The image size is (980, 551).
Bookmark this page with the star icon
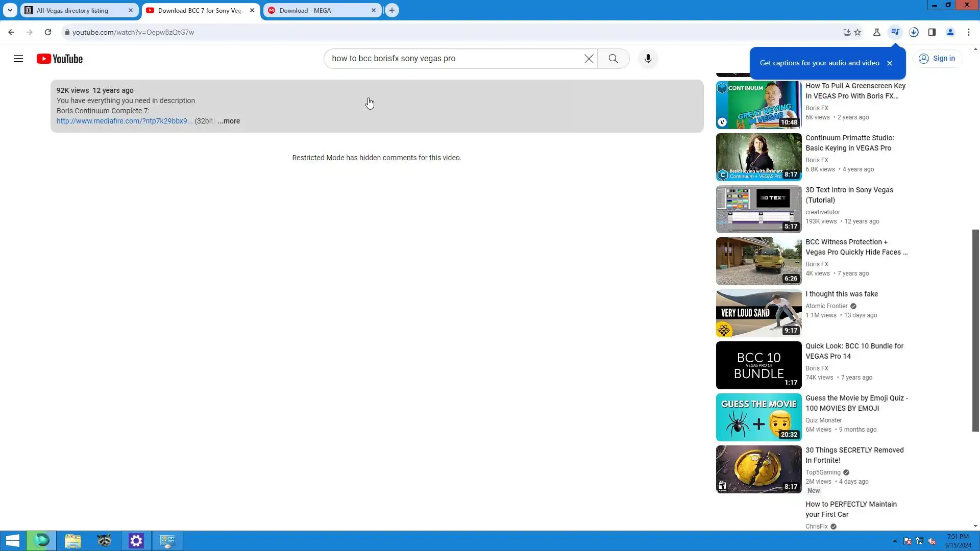(857, 32)
